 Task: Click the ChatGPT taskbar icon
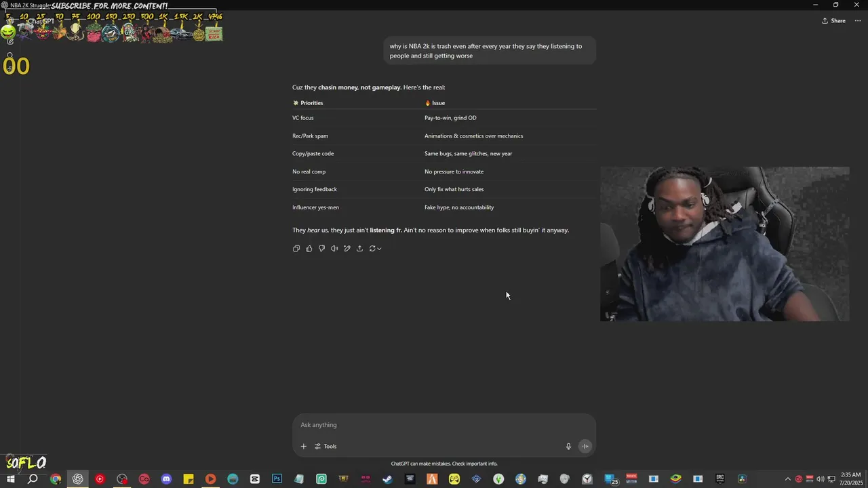coord(78,479)
